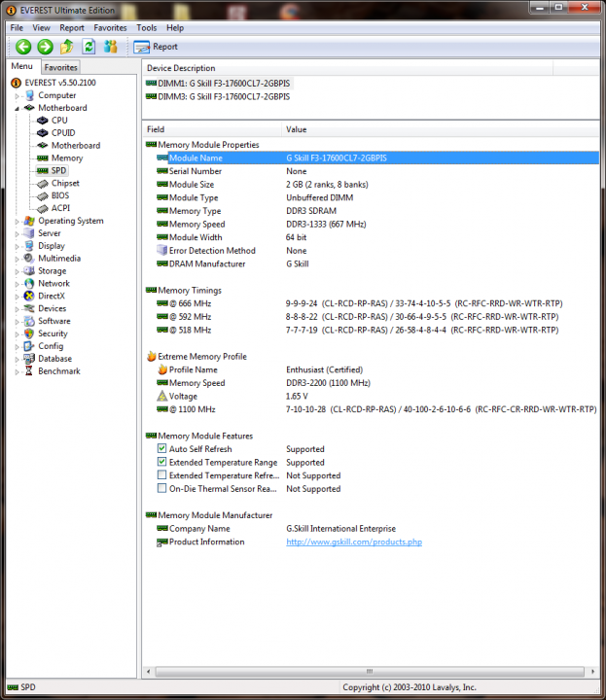Select the CPUID icon in tree
The image size is (606, 700).
[x=43, y=133]
